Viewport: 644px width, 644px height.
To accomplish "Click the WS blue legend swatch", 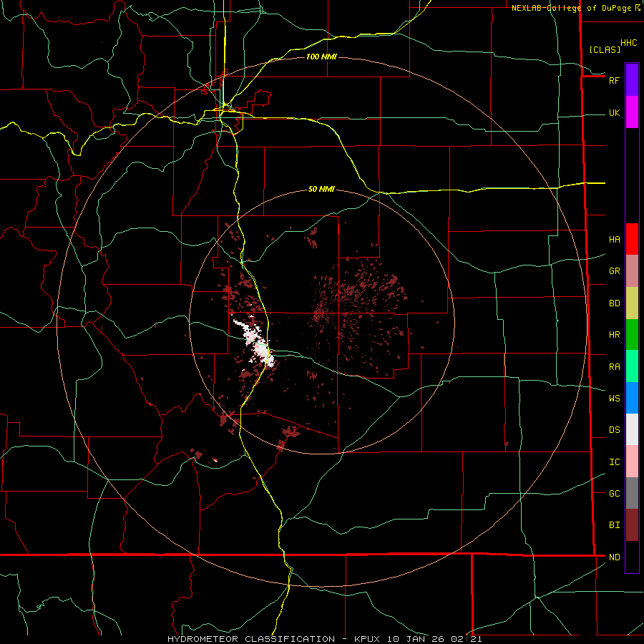I will pyautogui.click(x=632, y=398).
